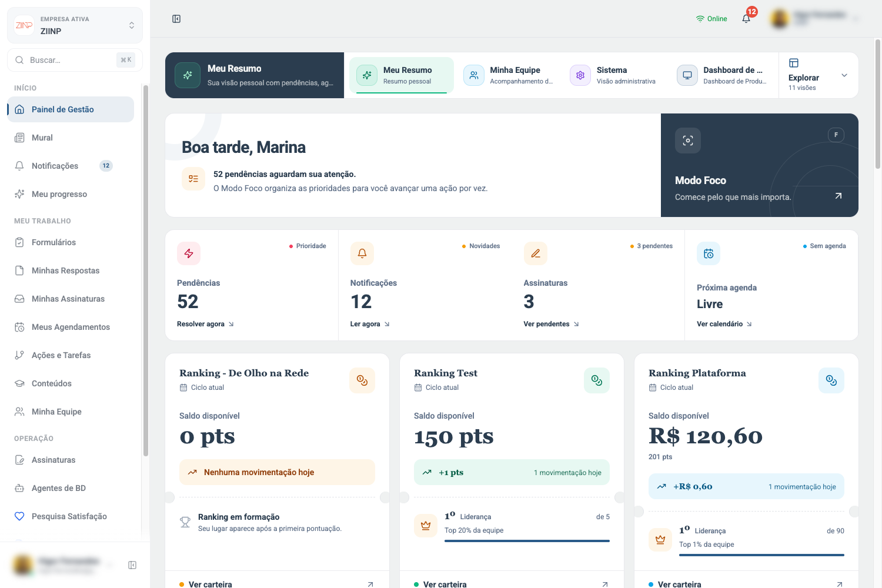Click the trophy icon beside Ranking em formação
The height and width of the screenshot is (588, 882).
click(185, 522)
